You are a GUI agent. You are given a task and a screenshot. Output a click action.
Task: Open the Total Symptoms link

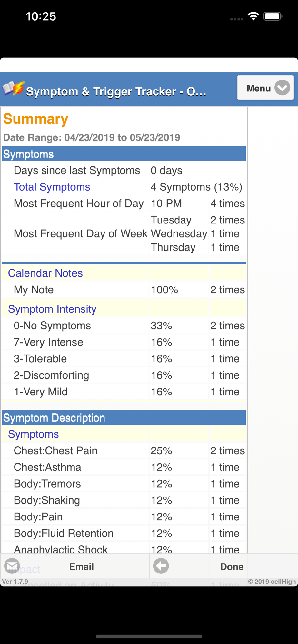coord(52,187)
